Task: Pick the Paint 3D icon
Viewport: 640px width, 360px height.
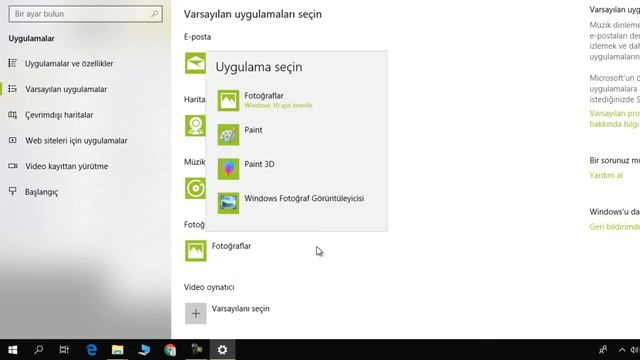Action: coord(228,169)
